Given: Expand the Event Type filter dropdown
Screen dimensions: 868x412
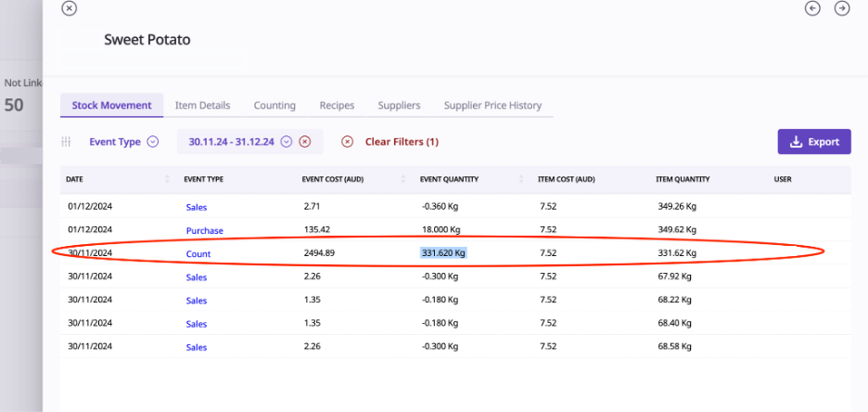Looking at the screenshot, I should coord(153,142).
